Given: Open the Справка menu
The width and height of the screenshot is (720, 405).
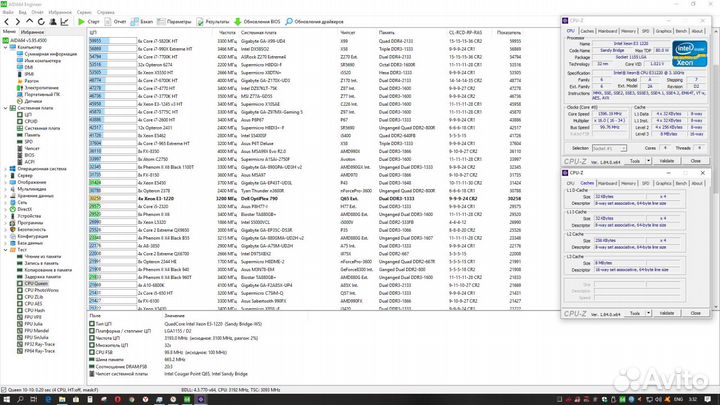Looking at the screenshot, I should 106,12.
